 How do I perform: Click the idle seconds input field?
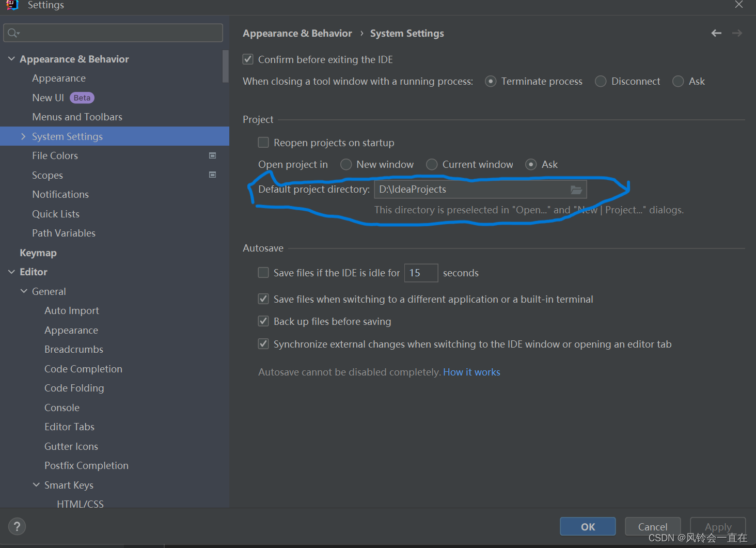[421, 273]
